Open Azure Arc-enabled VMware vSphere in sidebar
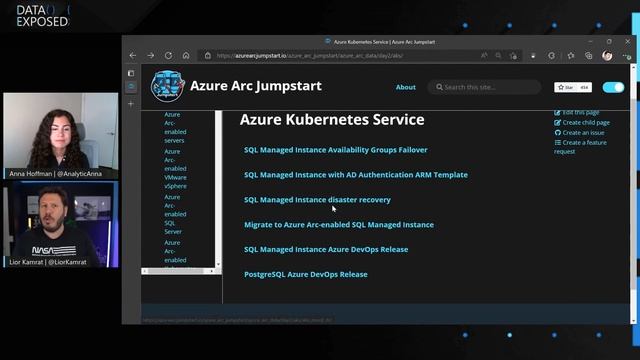Image resolution: width=640 pixels, height=360 pixels. click(x=175, y=169)
